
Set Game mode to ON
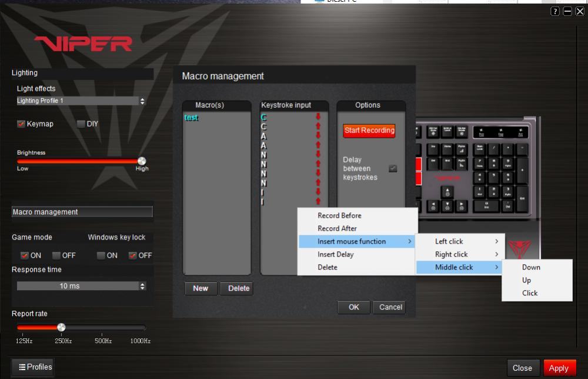pyautogui.click(x=25, y=255)
